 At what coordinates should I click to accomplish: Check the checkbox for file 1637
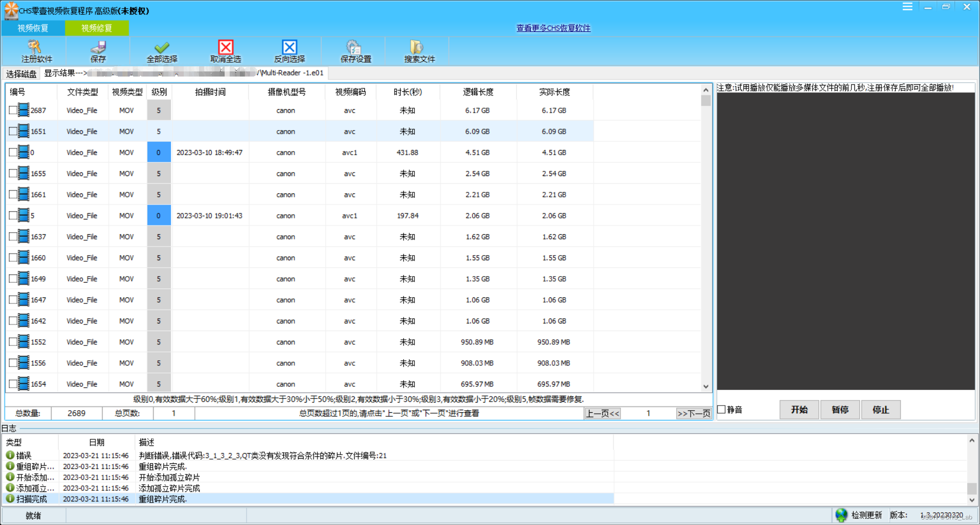[x=13, y=237]
